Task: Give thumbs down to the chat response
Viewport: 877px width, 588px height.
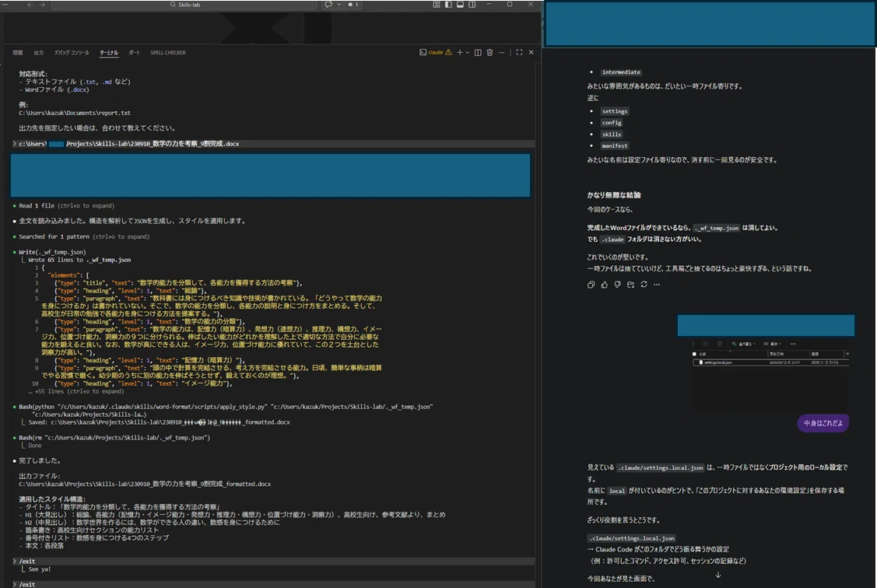Action: pos(618,285)
